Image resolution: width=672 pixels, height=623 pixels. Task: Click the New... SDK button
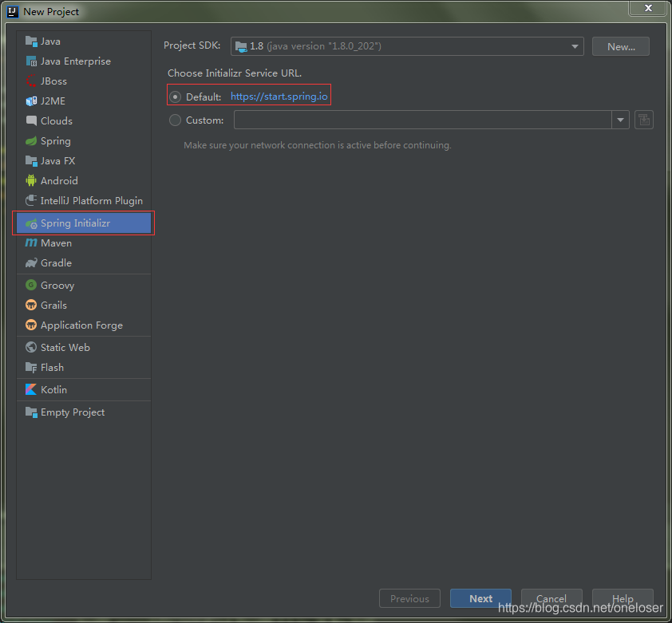pos(621,46)
